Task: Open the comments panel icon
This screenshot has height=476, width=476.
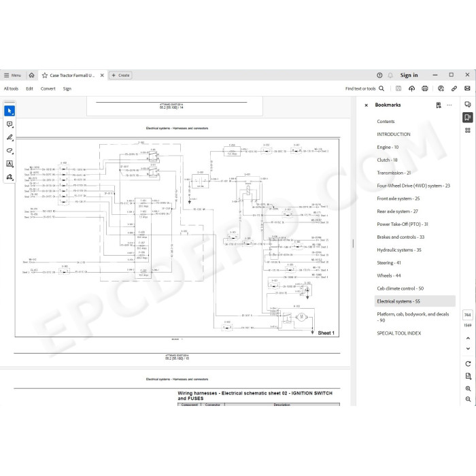Action: coord(468,105)
